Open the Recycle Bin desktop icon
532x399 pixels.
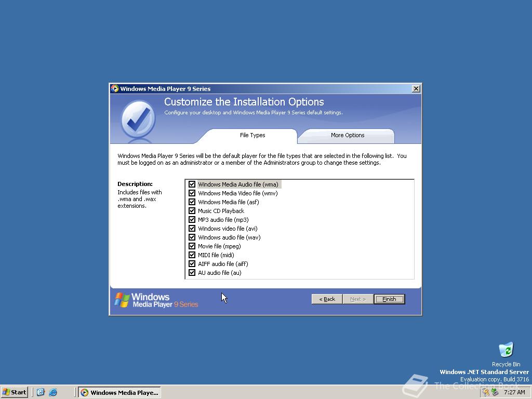(506, 354)
